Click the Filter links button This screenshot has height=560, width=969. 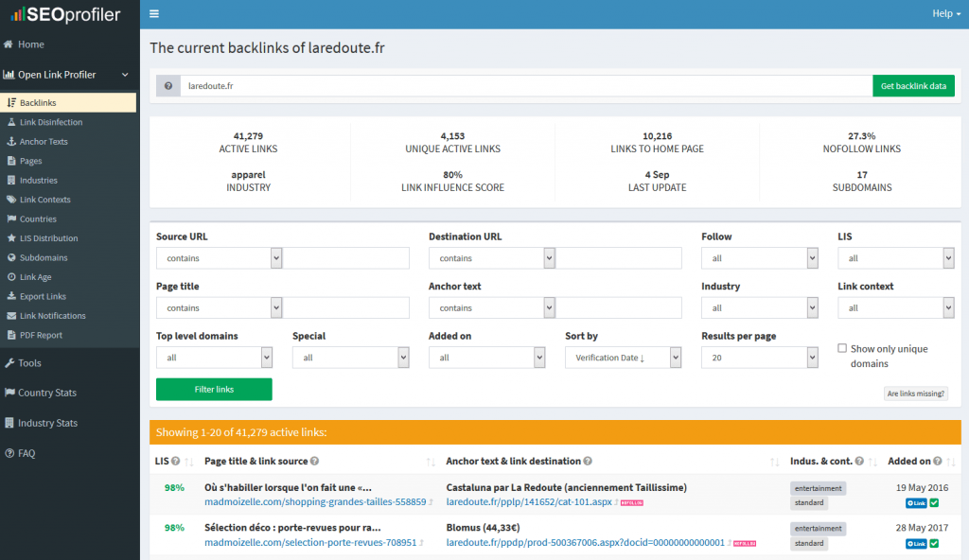214,390
